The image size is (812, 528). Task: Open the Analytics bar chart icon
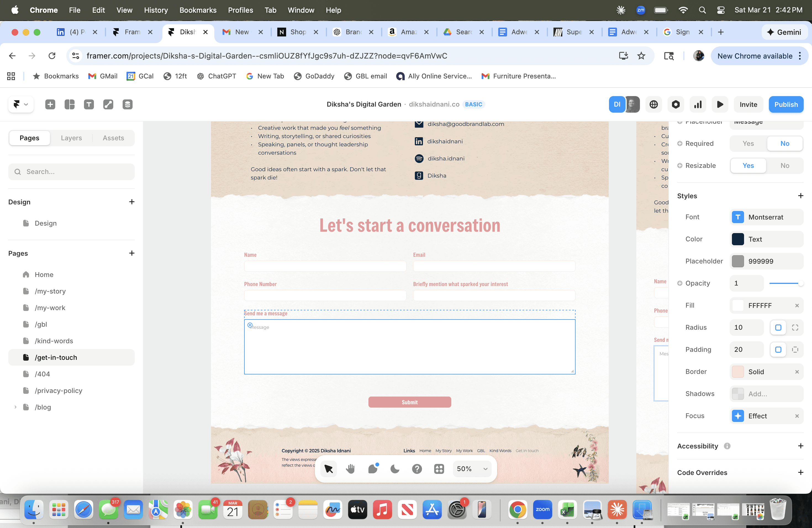[x=698, y=104]
